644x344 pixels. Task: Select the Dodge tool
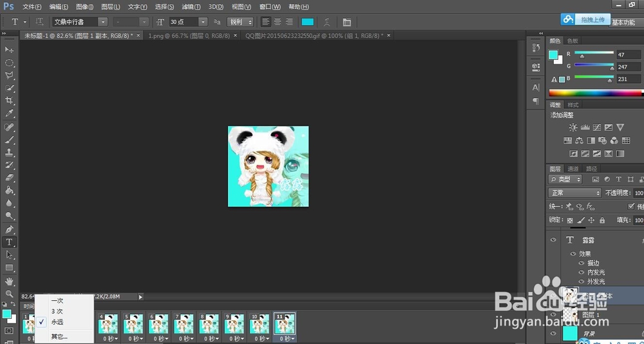9,216
